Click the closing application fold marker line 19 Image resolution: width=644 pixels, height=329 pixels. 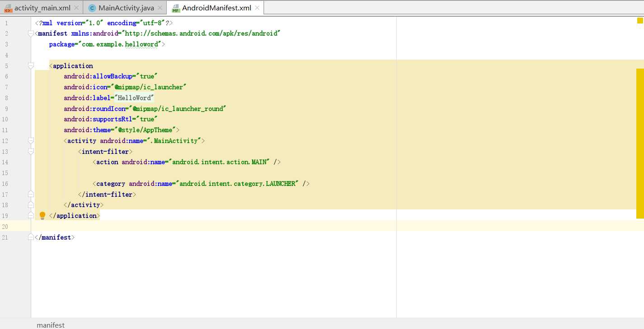pos(31,216)
